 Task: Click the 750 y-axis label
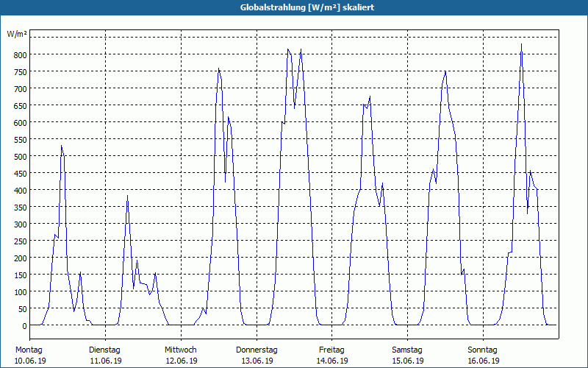(x=20, y=72)
